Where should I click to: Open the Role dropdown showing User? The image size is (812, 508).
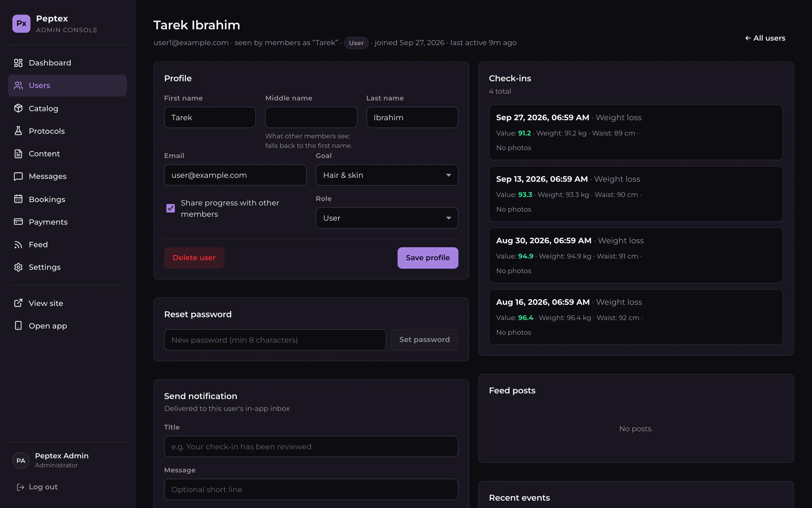pos(387,218)
